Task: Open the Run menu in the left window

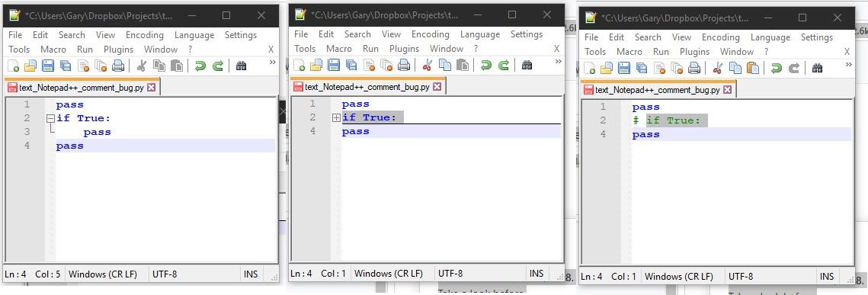Action: click(x=85, y=50)
